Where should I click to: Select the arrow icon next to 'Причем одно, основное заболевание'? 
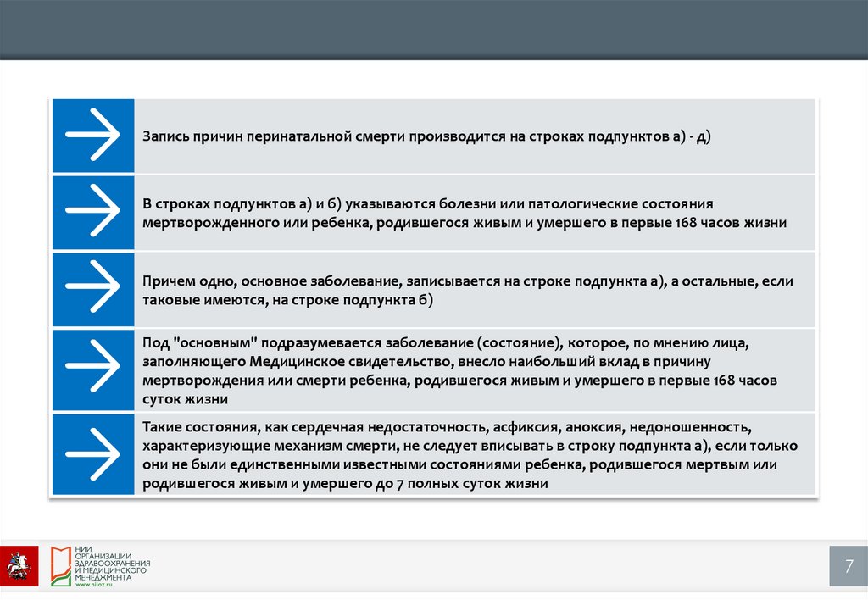(92, 288)
